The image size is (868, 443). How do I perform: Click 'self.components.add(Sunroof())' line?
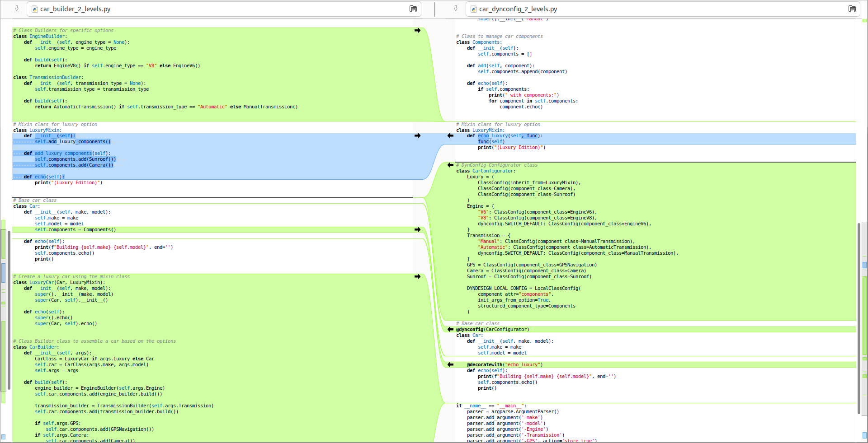point(75,159)
